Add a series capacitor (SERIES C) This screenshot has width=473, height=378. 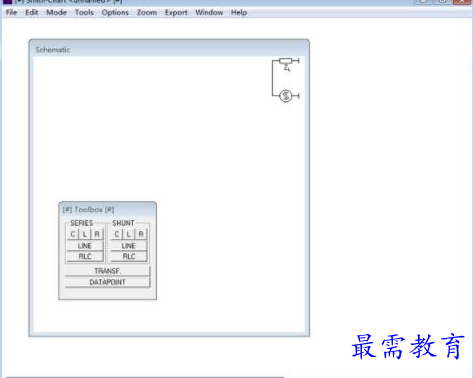click(x=73, y=234)
